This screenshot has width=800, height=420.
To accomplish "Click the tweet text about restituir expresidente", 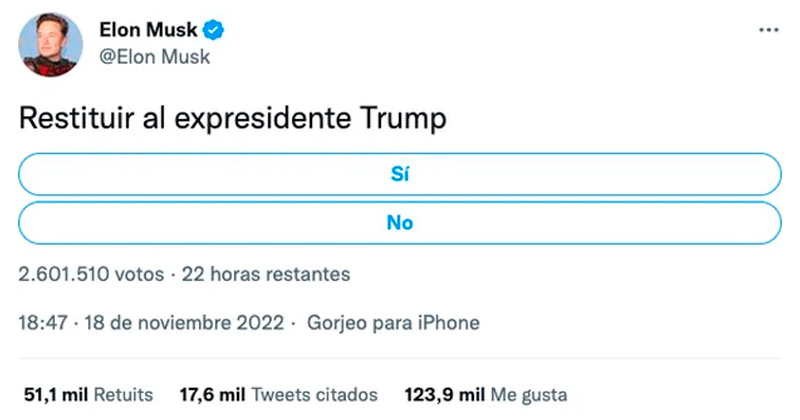I will 232,119.
